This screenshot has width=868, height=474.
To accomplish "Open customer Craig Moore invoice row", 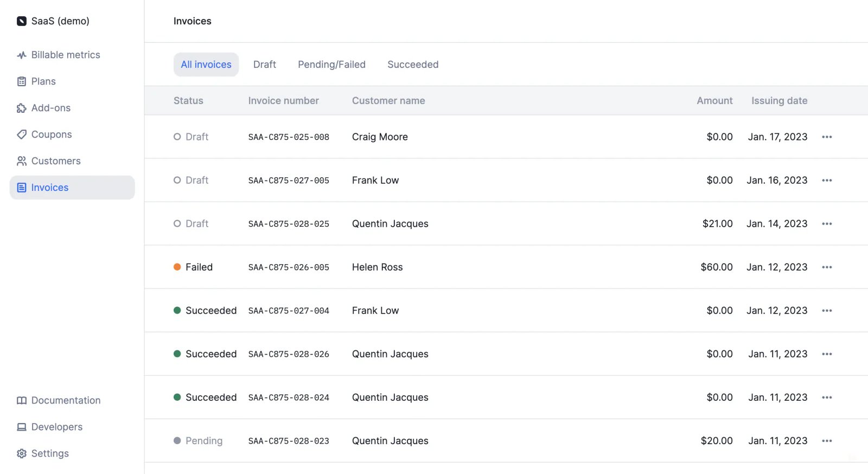I will pyautogui.click(x=506, y=137).
